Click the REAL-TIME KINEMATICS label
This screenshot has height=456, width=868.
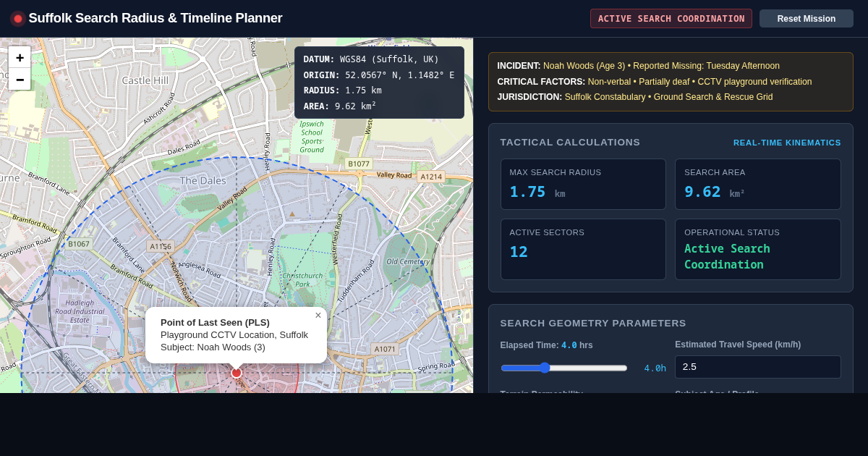point(787,143)
